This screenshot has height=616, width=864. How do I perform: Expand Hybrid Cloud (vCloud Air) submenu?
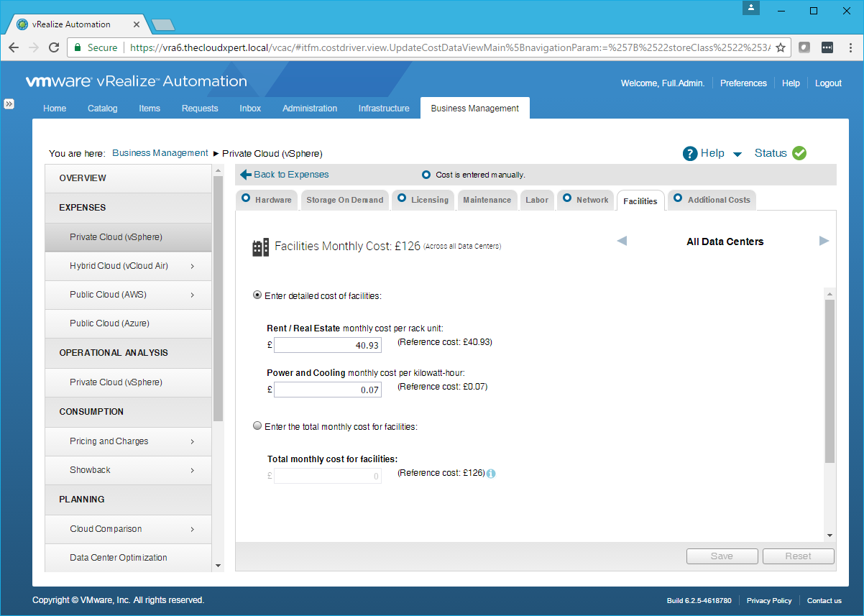click(x=193, y=266)
